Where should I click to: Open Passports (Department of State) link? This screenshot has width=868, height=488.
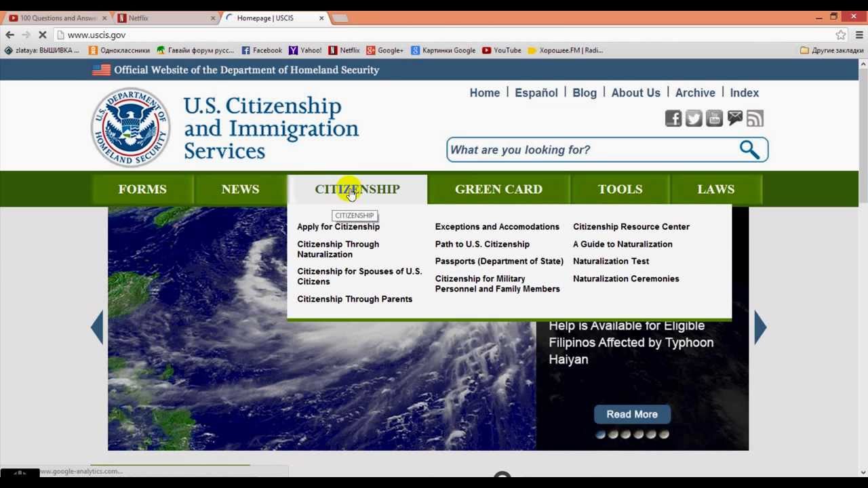pos(499,261)
